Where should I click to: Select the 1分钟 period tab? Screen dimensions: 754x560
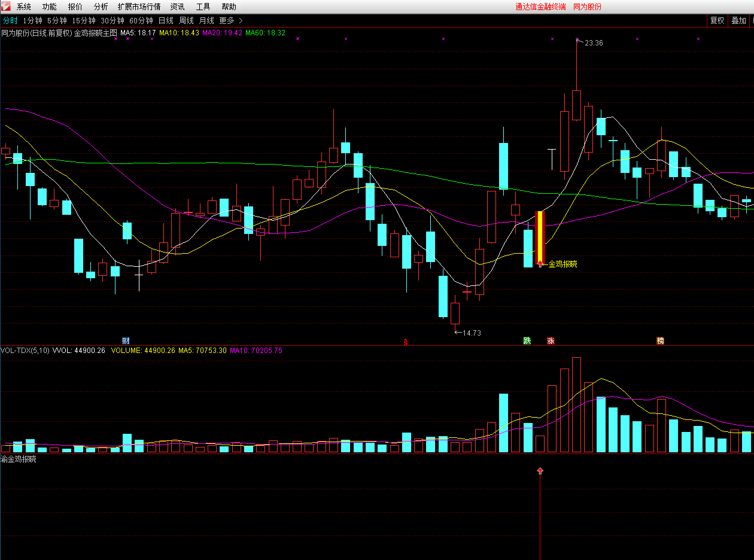pyautogui.click(x=32, y=20)
